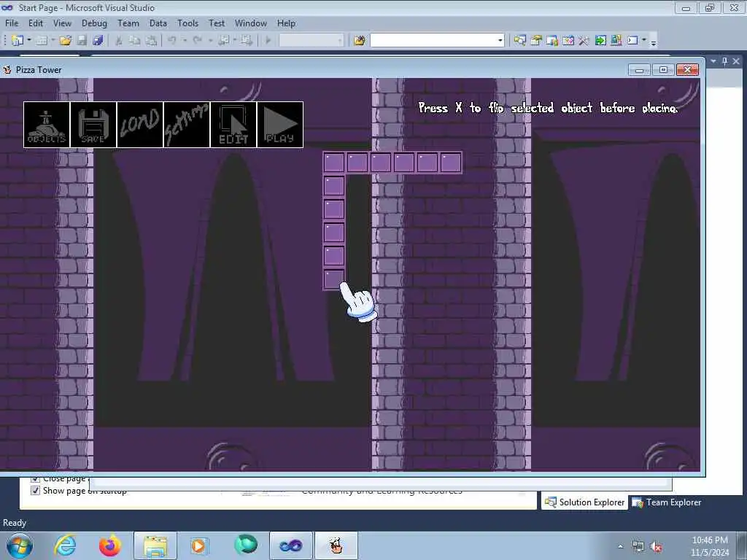The height and width of the screenshot is (560, 747).
Task: Click the New Project icon in Visual Studio toolbar
Action: tap(18, 41)
